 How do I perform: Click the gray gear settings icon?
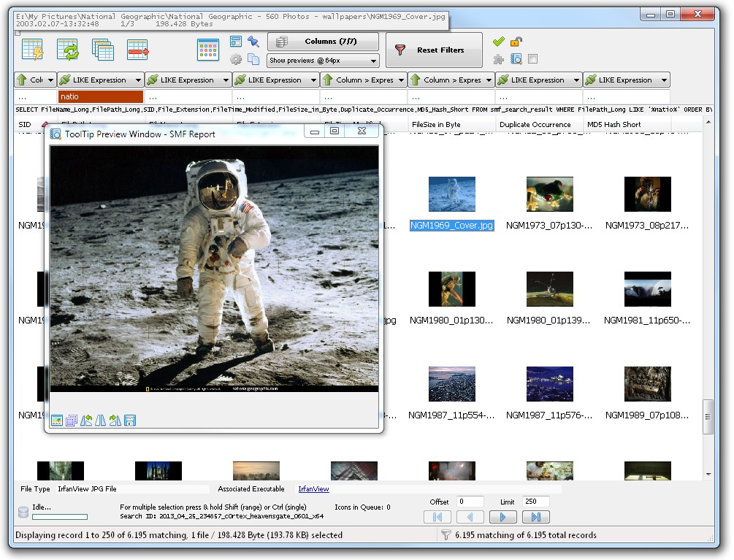click(236, 59)
